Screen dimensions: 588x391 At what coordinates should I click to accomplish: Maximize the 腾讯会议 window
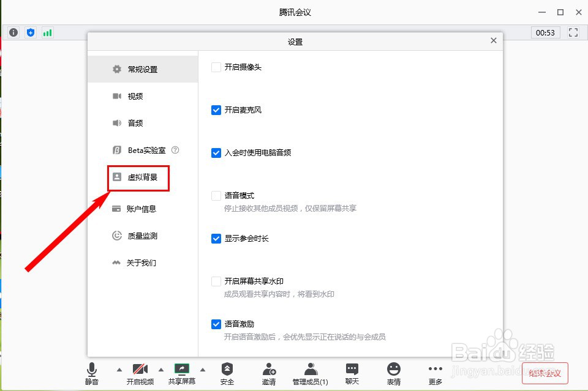(x=560, y=12)
